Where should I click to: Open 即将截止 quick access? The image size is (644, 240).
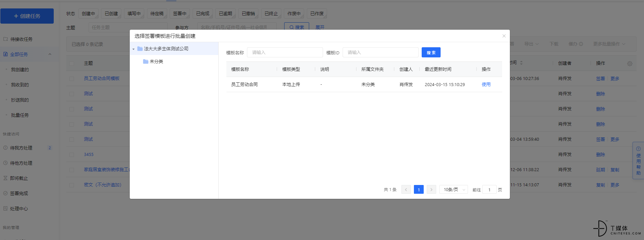click(x=19, y=178)
